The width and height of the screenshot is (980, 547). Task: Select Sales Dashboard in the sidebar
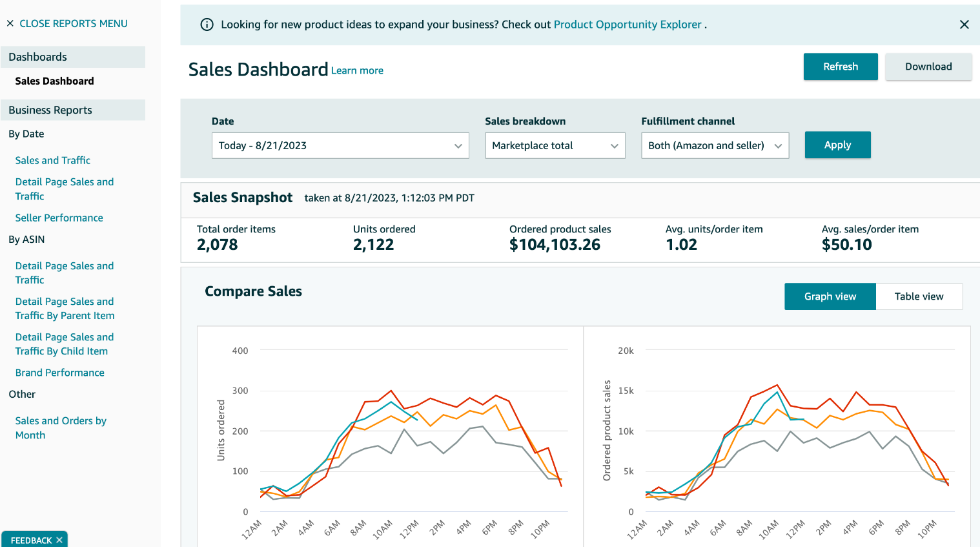(x=55, y=81)
